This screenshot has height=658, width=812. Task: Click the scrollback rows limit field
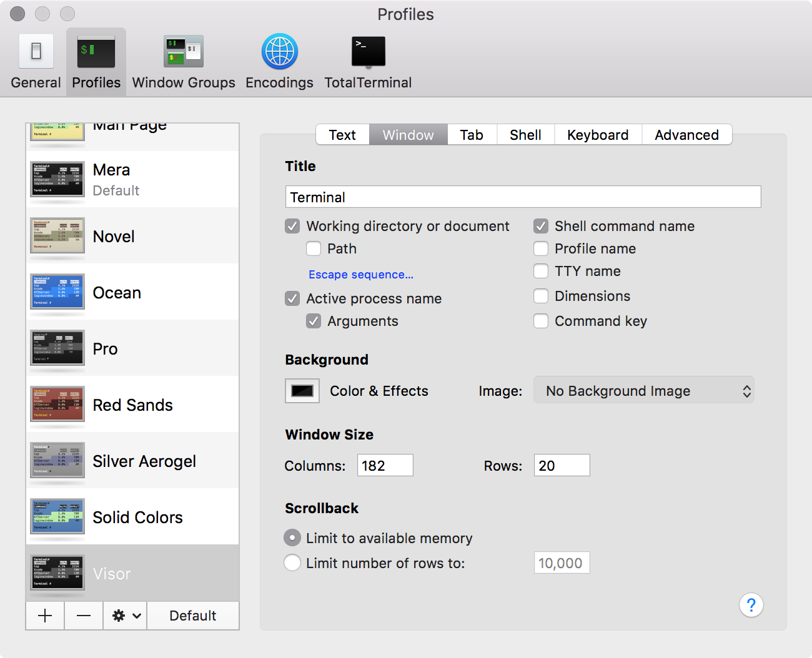pos(562,562)
